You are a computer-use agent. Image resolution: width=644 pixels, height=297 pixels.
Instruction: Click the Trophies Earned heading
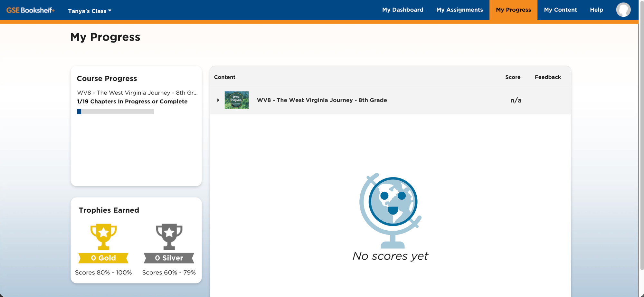109,210
